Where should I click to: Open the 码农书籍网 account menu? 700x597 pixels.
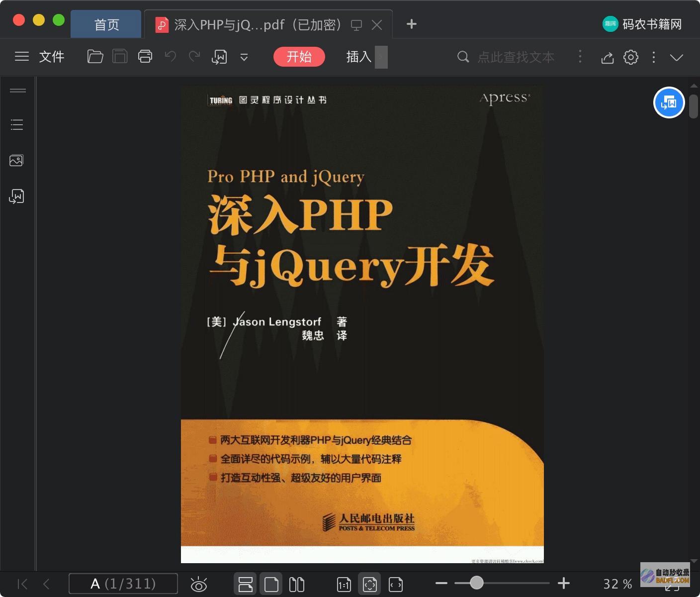point(642,24)
